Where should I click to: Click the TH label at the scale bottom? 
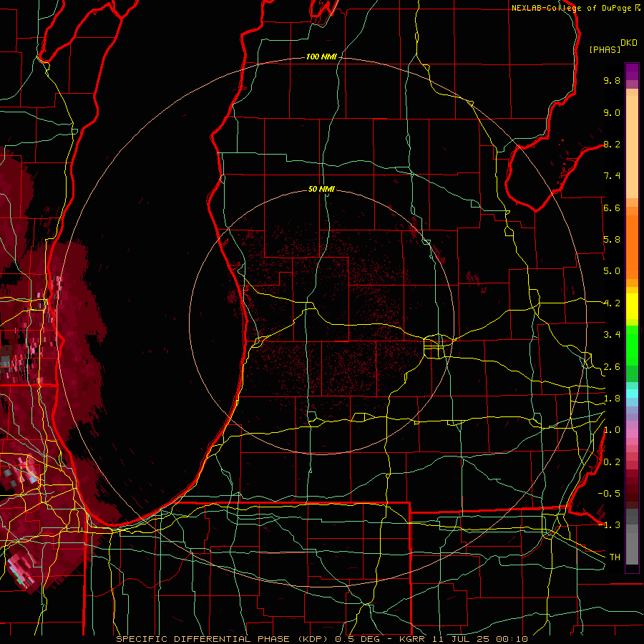615,557
